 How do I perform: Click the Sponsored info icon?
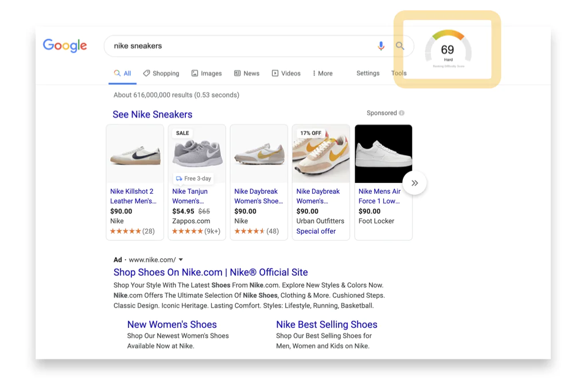[402, 113]
